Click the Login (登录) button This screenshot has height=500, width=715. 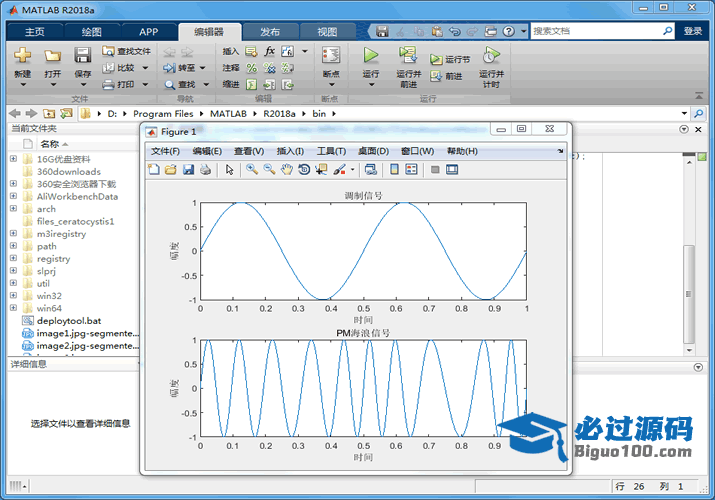tap(693, 31)
